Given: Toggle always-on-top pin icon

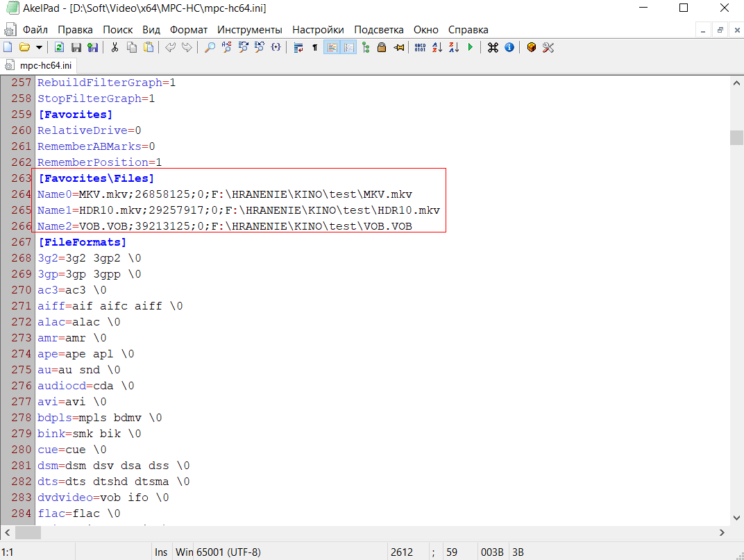Looking at the screenshot, I should pos(398,47).
